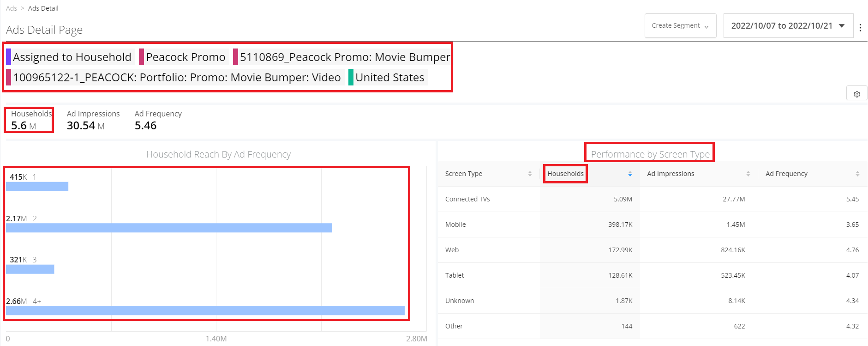Open the vertical three-dot options menu

(860, 28)
